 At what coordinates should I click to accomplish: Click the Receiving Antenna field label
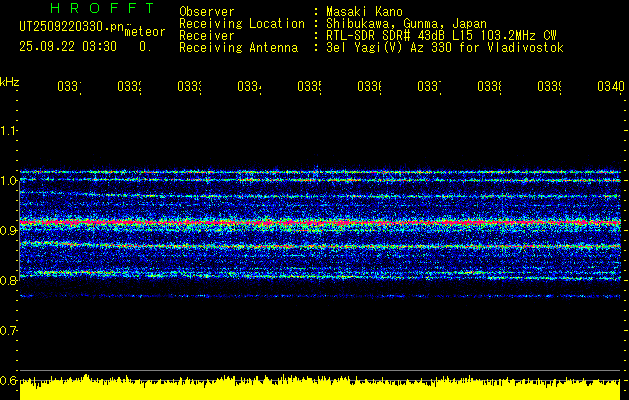[238, 47]
